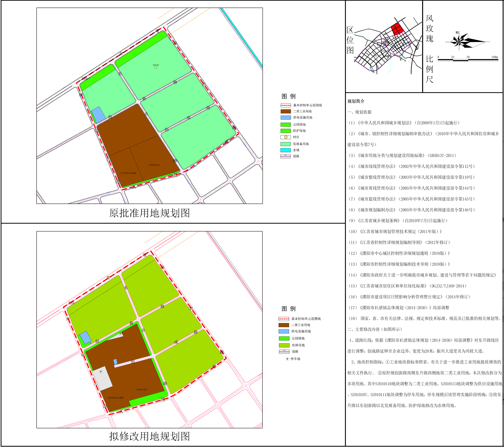504x448 pixels.
Task: Click the 风玫瑰 label
Action: point(429,28)
